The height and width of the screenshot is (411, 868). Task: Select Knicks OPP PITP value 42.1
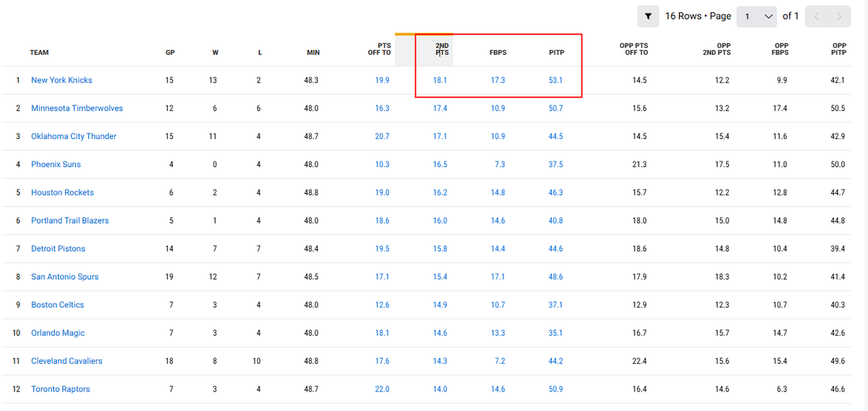pyautogui.click(x=838, y=80)
